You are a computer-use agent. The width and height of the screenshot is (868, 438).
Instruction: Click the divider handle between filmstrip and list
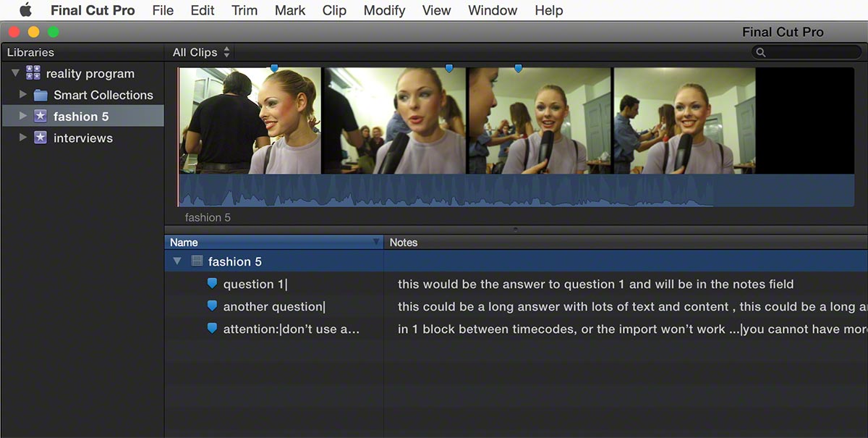pos(516,229)
